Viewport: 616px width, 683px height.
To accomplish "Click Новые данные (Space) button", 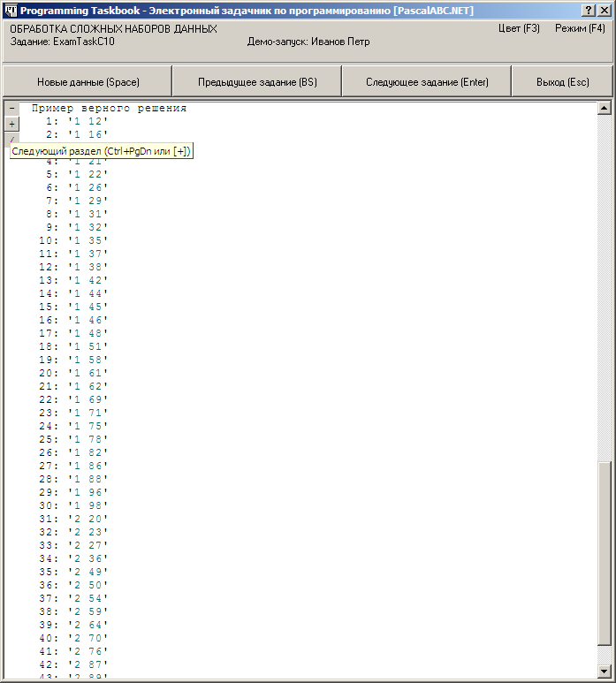I will pyautogui.click(x=87, y=82).
